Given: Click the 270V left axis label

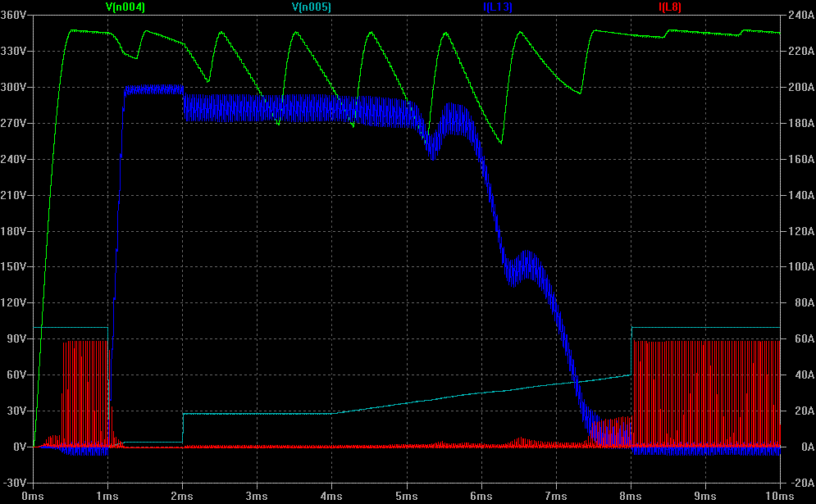Looking at the screenshot, I should click(x=14, y=123).
